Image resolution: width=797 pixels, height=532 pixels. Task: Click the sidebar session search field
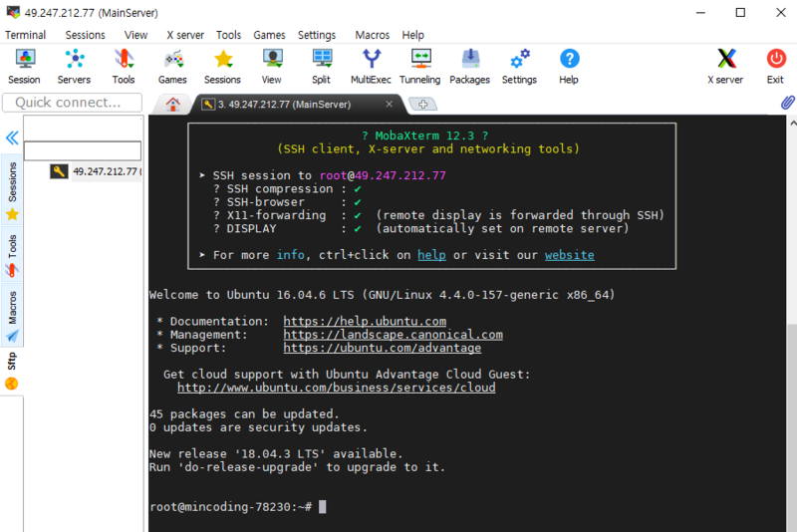[x=83, y=150]
